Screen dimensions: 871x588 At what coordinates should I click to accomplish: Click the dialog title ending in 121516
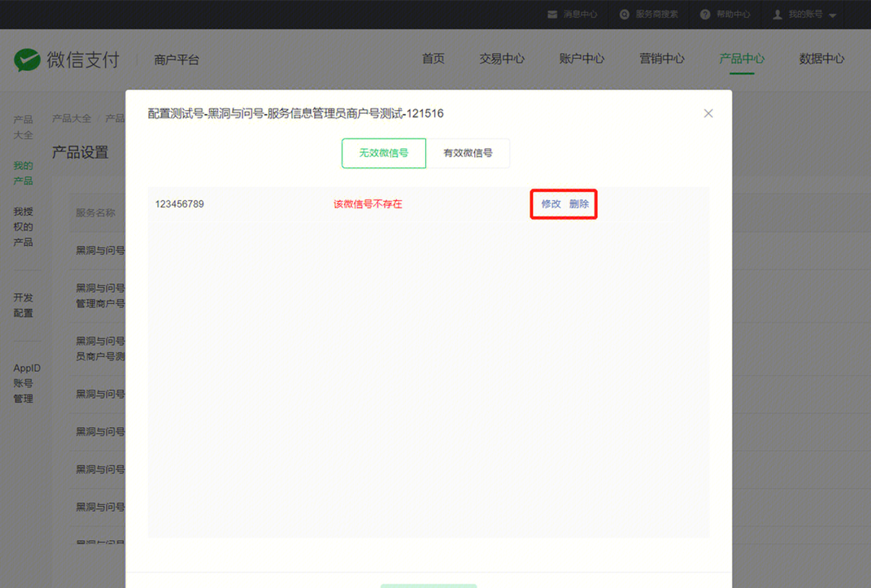296,113
